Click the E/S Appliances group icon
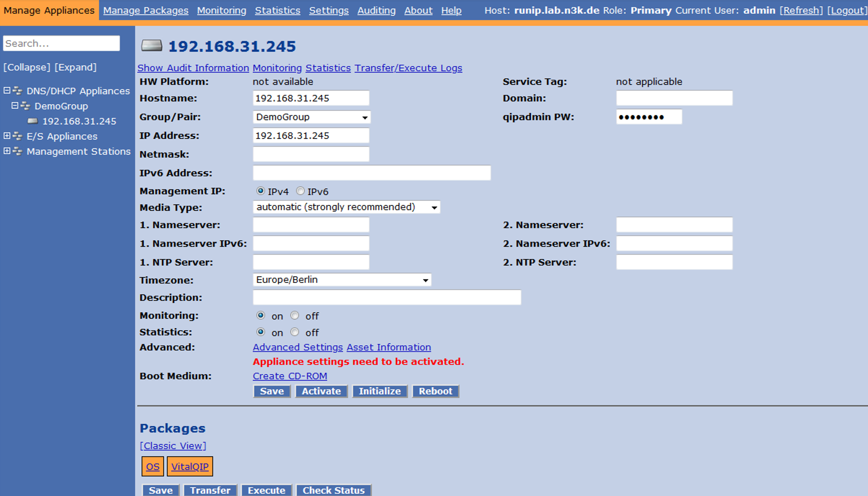This screenshot has height=496, width=868. 18,136
